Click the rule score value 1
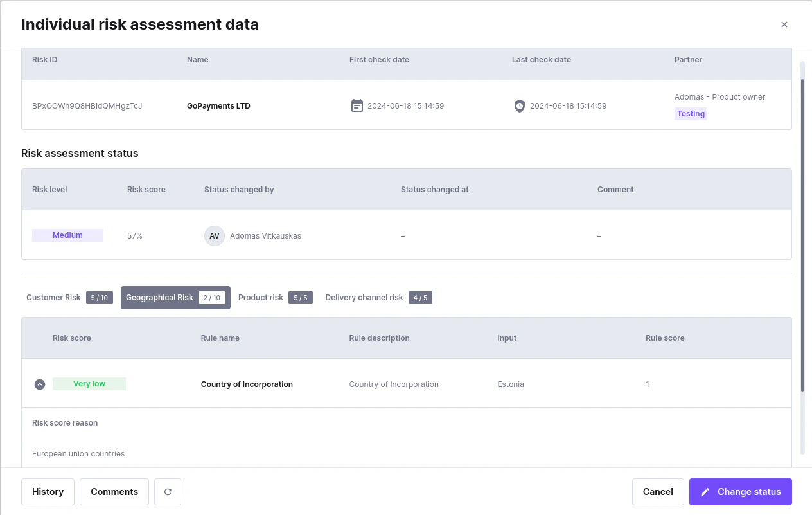 click(x=648, y=384)
